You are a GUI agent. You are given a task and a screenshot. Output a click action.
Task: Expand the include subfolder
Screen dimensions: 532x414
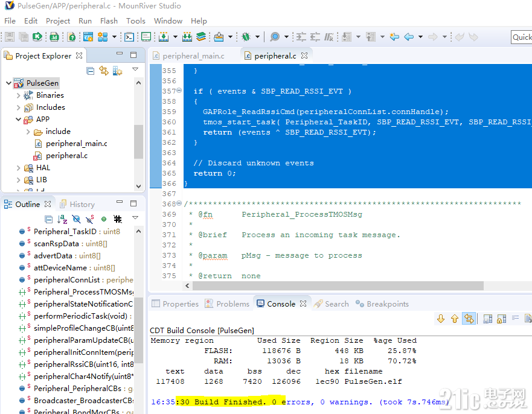pos(28,132)
